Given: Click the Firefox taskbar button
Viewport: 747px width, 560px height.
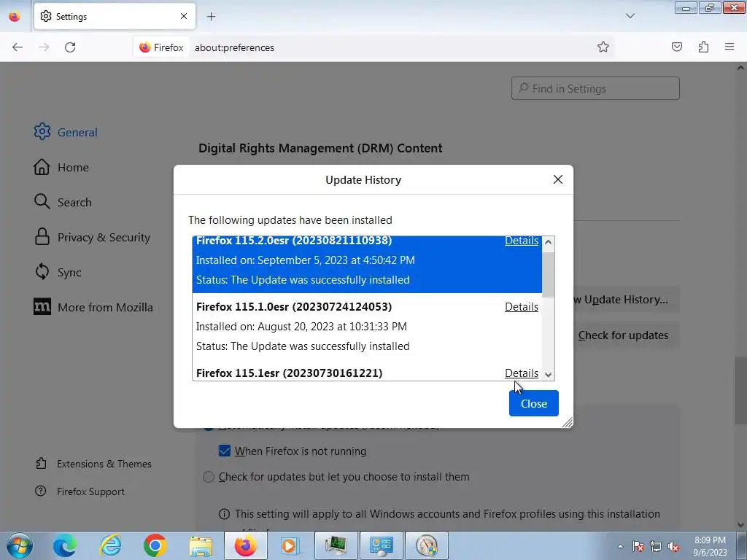Looking at the screenshot, I should click(x=245, y=545).
